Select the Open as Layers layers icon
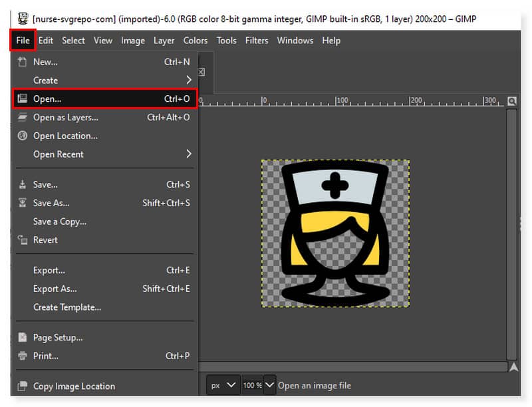The image size is (532, 407). [x=22, y=117]
